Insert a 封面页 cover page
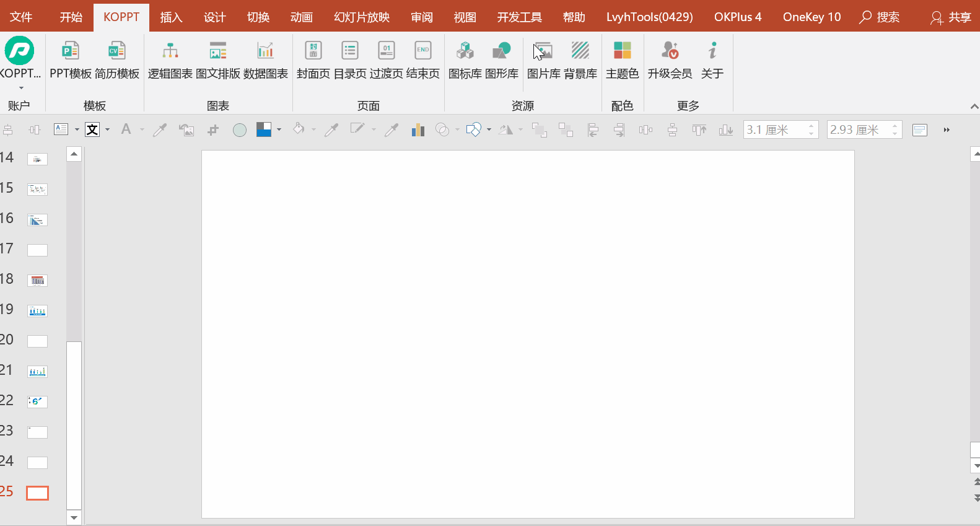Image resolution: width=980 pixels, height=526 pixels. coord(313,59)
